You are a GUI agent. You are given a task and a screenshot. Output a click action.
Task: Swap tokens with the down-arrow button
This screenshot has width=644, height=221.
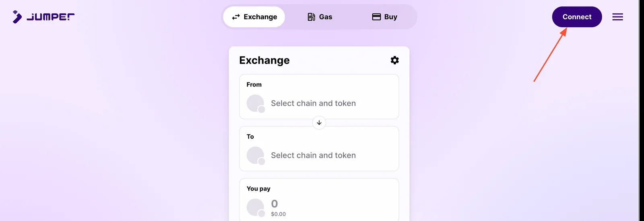319,123
